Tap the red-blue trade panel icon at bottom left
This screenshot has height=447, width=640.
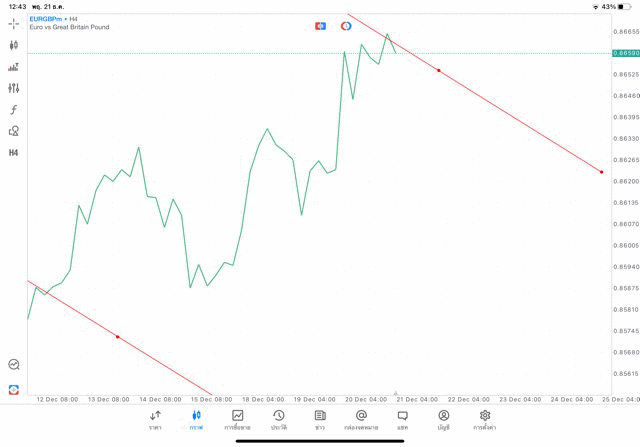click(x=14, y=389)
